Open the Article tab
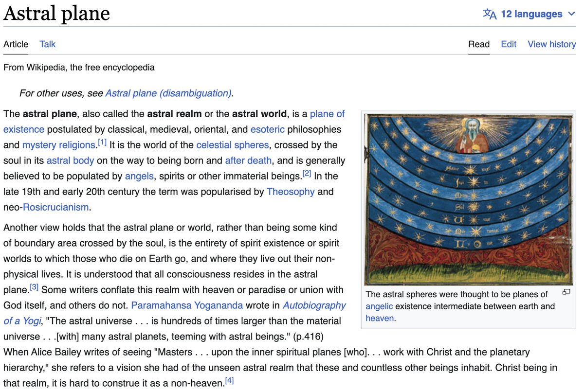 pyautogui.click(x=16, y=44)
